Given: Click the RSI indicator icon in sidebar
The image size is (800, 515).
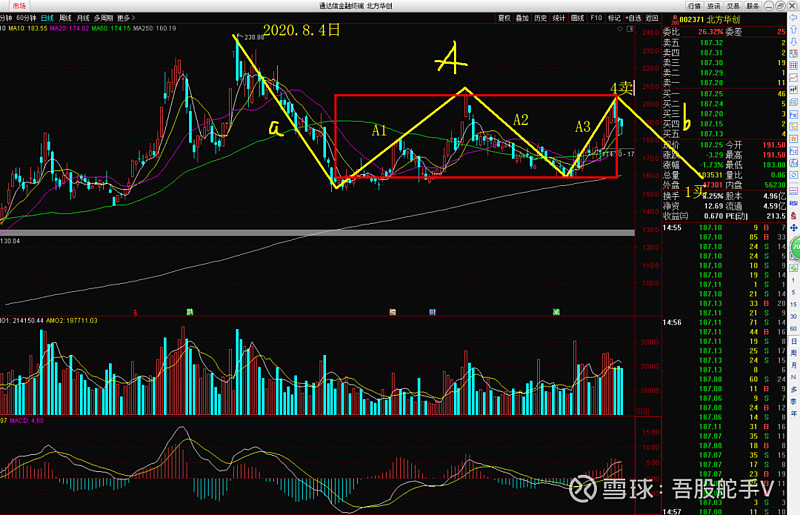Looking at the screenshot, I should pyautogui.click(x=793, y=203).
